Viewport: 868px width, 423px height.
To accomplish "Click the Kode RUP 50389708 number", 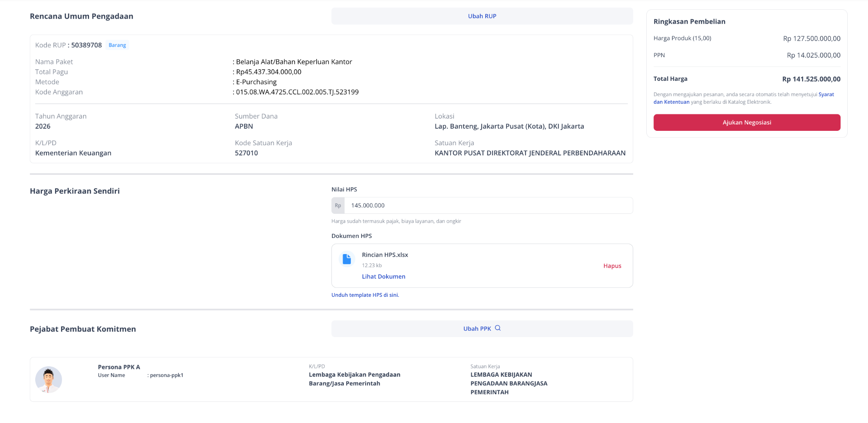I will 86,45.
